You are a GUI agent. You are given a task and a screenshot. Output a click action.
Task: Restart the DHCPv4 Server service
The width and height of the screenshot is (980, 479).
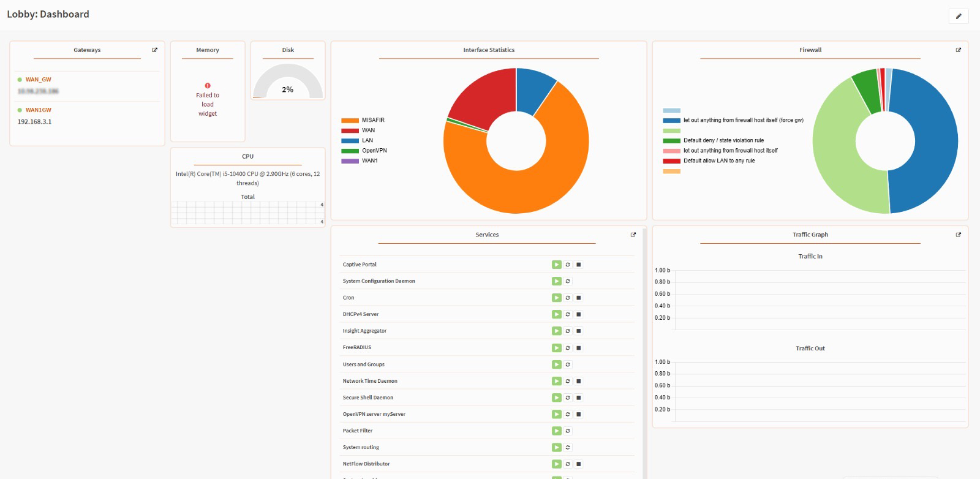(x=568, y=314)
